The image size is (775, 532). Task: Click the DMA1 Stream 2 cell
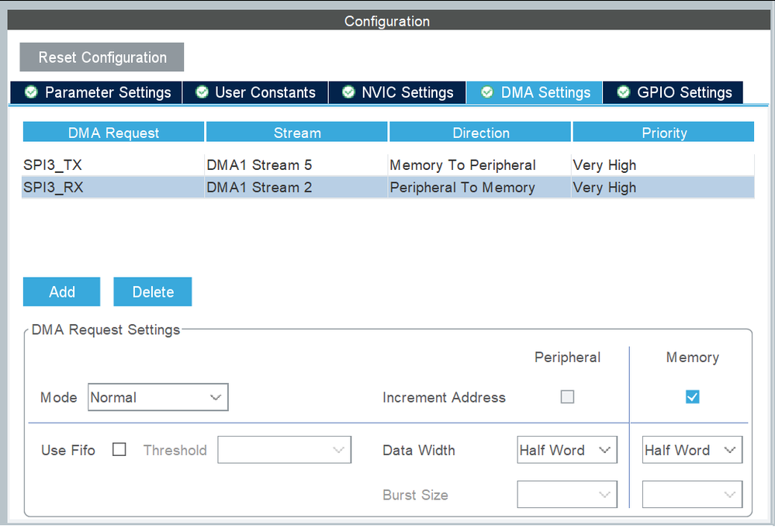coord(296,187)
